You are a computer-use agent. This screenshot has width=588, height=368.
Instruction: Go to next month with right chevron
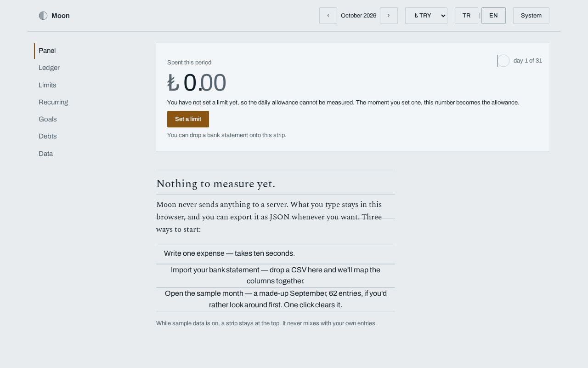(x=389, y=16)
